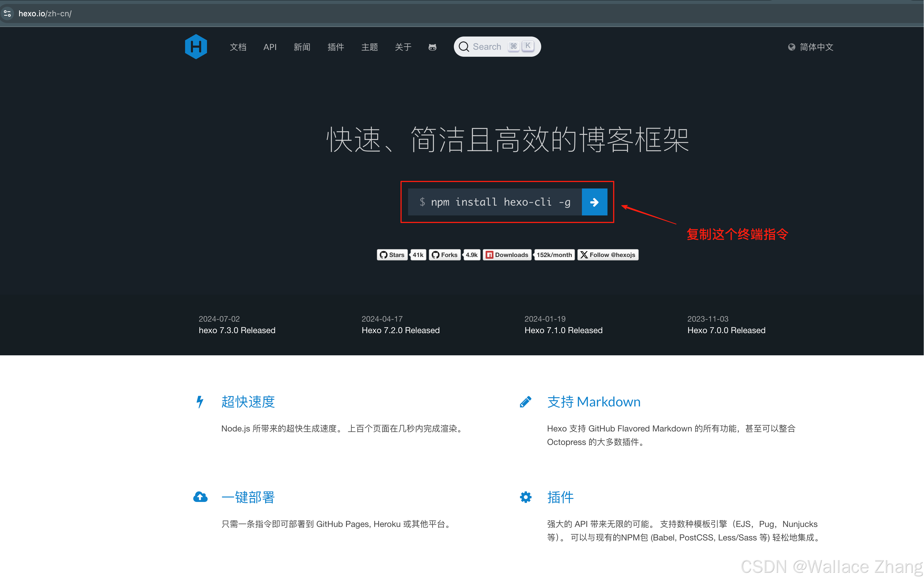Click the globe language icon

point(792,47)
